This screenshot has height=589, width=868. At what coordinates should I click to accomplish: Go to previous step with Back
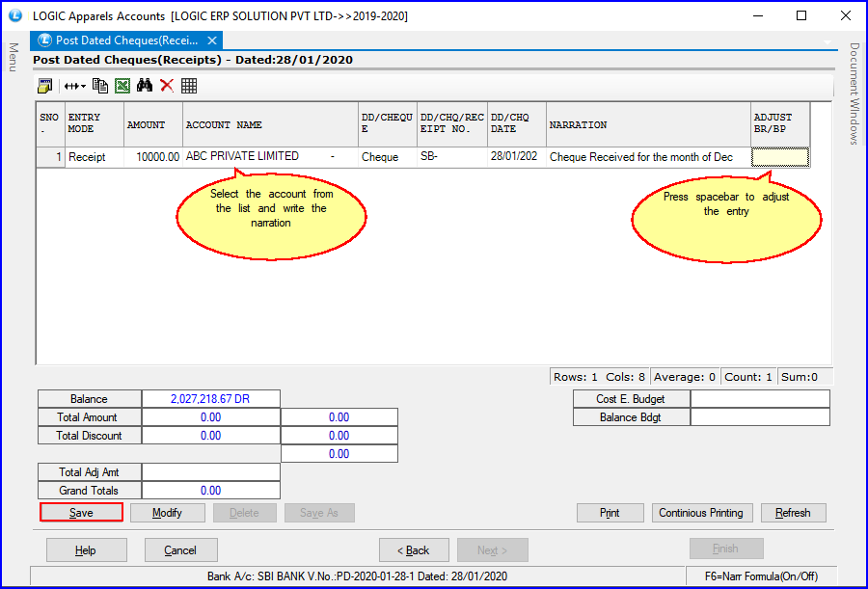(x=414, y=549)
